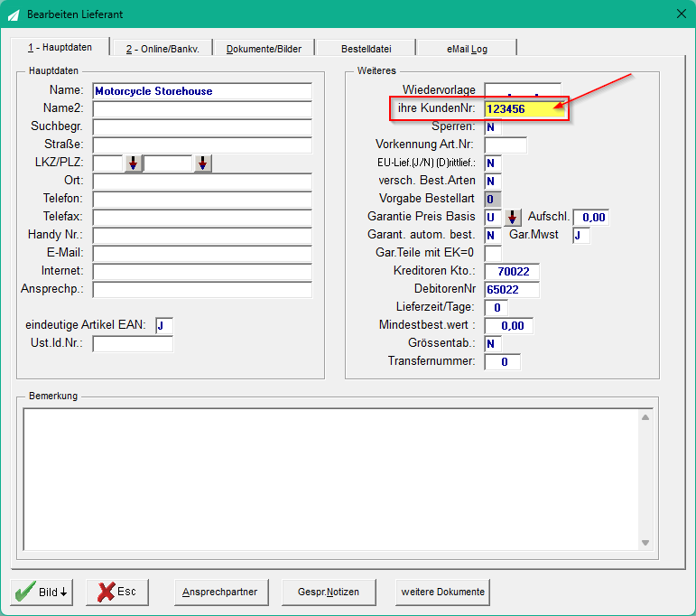Screen dimensions: 696x616
Task: Open Gespr.Notizen conversation notes
Action: tap(329, 592)
